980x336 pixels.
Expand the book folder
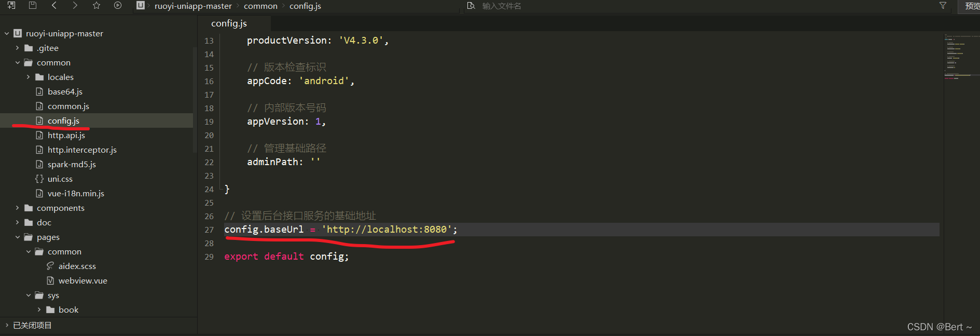click(x=39, y=310)
